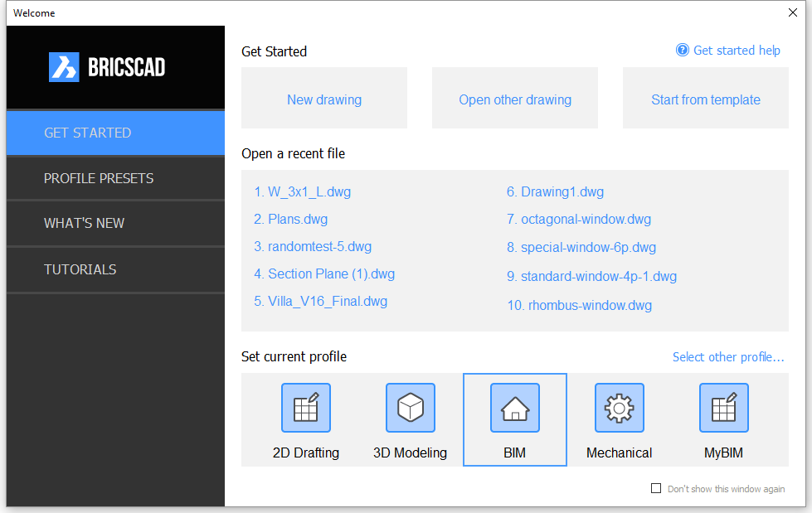
Task: Open Select other profile list
Action: click(728, 357)
